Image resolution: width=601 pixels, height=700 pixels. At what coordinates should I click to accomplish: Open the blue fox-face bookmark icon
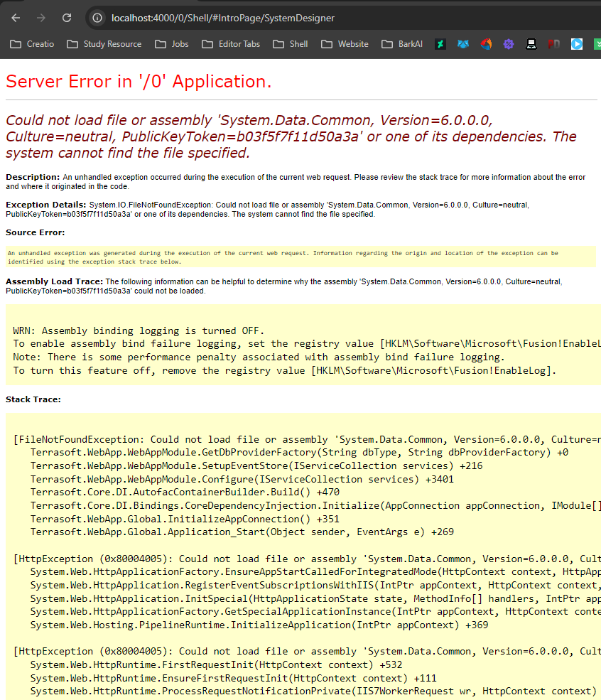(x=463, y=44)
